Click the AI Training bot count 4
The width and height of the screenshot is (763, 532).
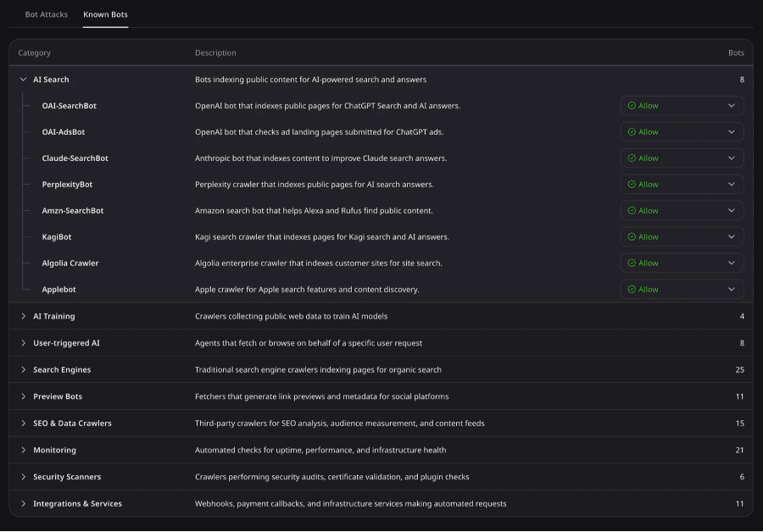point(742,316)
